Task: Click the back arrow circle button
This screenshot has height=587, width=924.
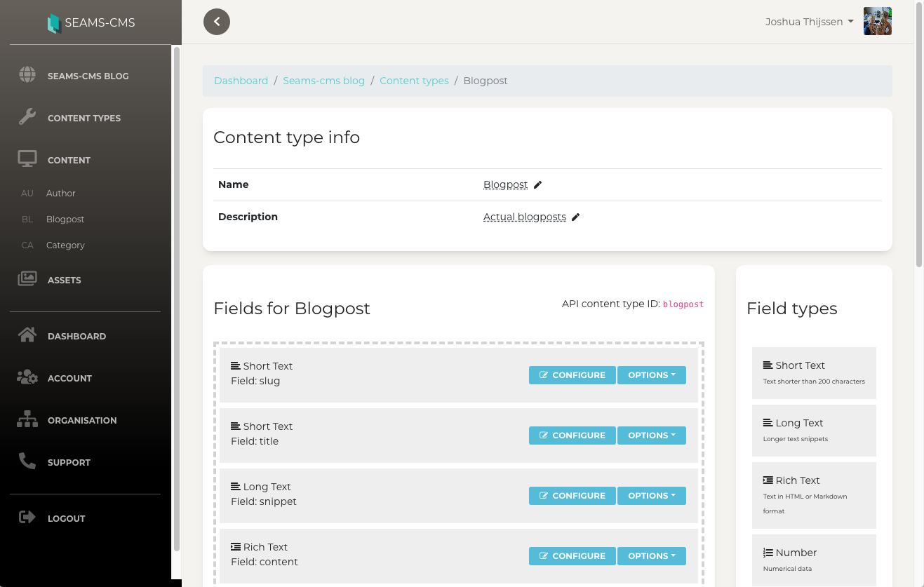Action: 217,22
